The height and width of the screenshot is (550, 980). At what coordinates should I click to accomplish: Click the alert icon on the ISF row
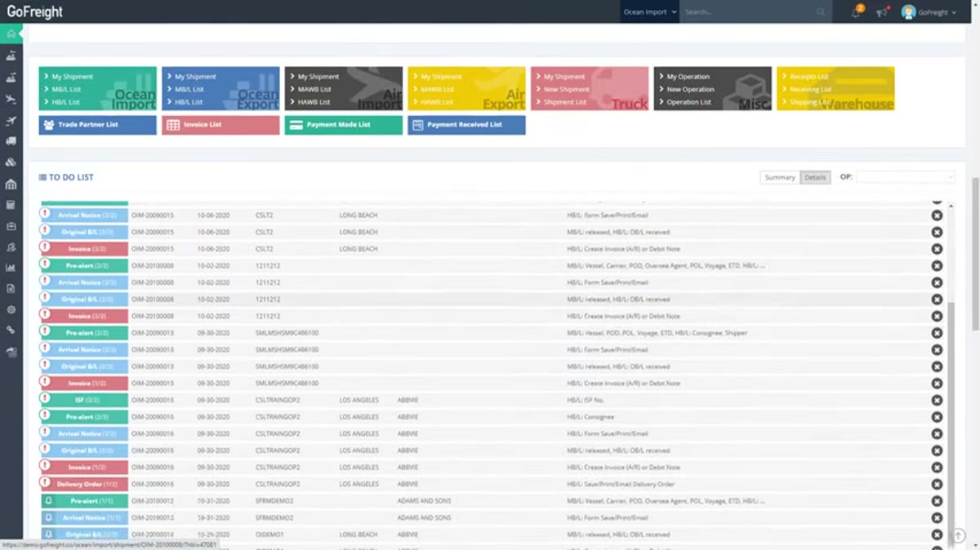click(46, 399)
